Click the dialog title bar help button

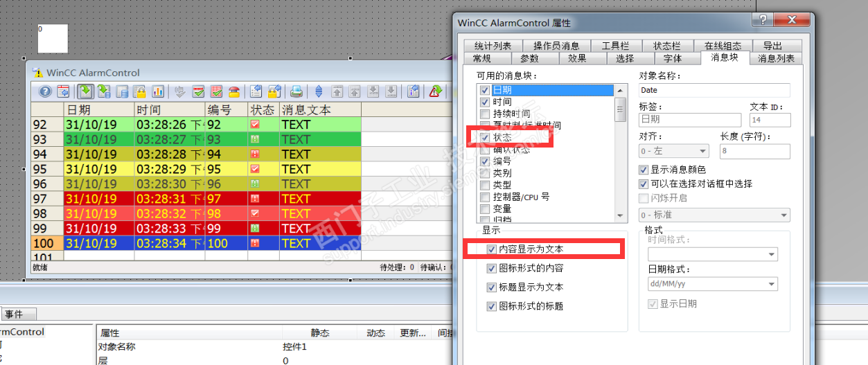coord(762,19)
